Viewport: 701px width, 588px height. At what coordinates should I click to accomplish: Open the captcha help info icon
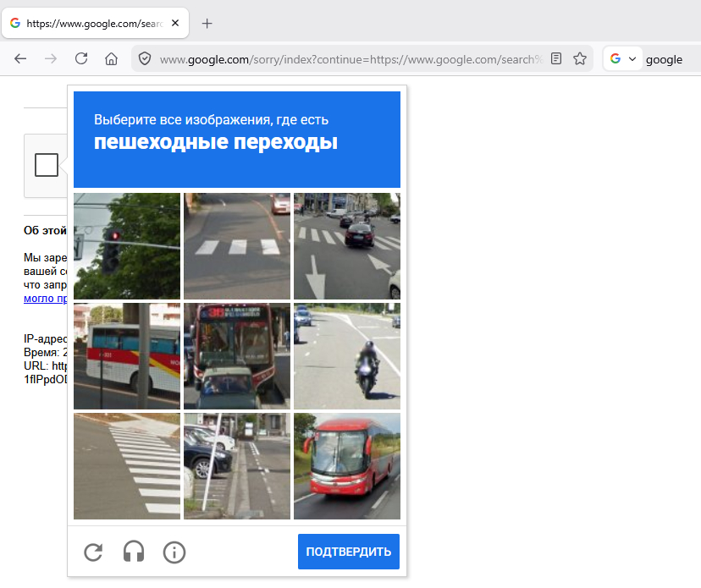tap(174, 552)
